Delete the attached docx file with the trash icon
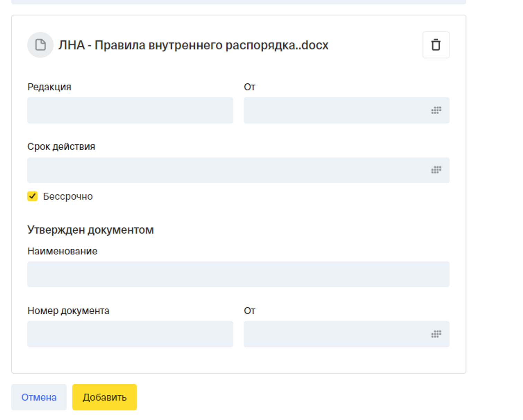The width and height of the screenshot is (523, 420). [436, 45]
